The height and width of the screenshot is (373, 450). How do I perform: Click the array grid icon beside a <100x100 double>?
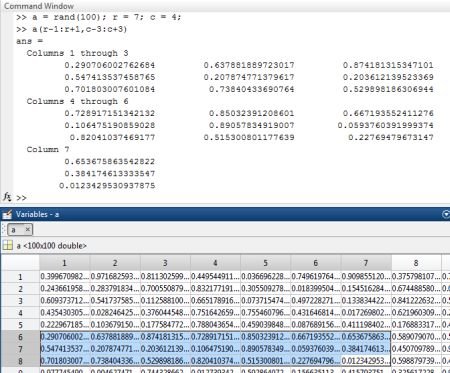tap(7, 246)
